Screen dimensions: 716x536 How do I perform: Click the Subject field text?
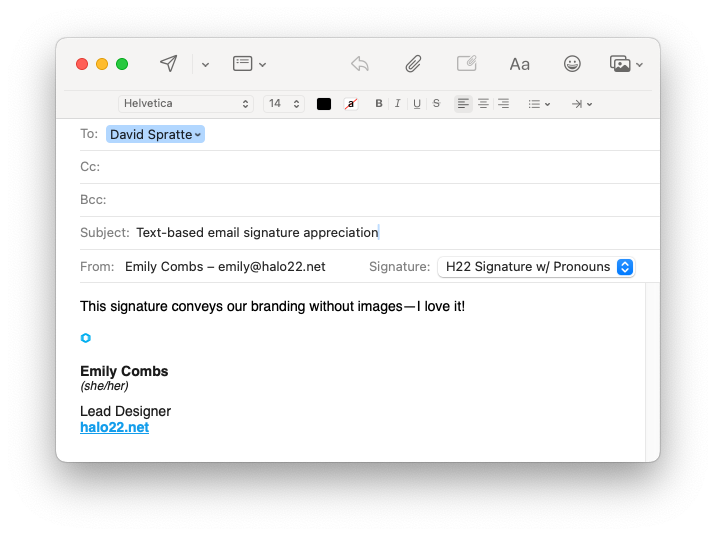(258, 232)
